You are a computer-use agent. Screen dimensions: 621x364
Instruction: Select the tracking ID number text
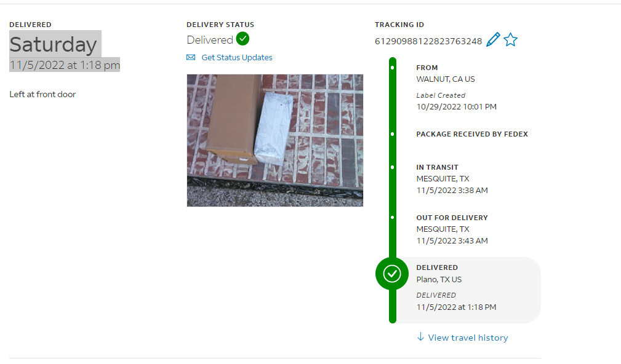(428, 41)
